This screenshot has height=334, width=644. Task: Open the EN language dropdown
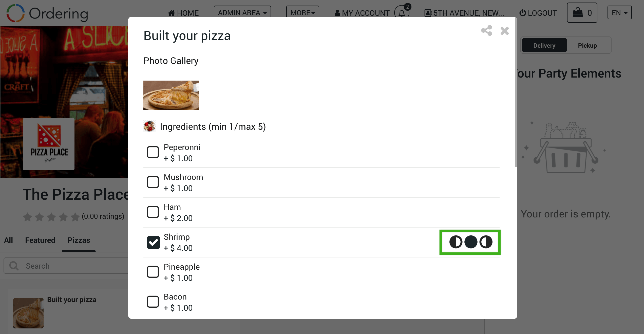619,12
